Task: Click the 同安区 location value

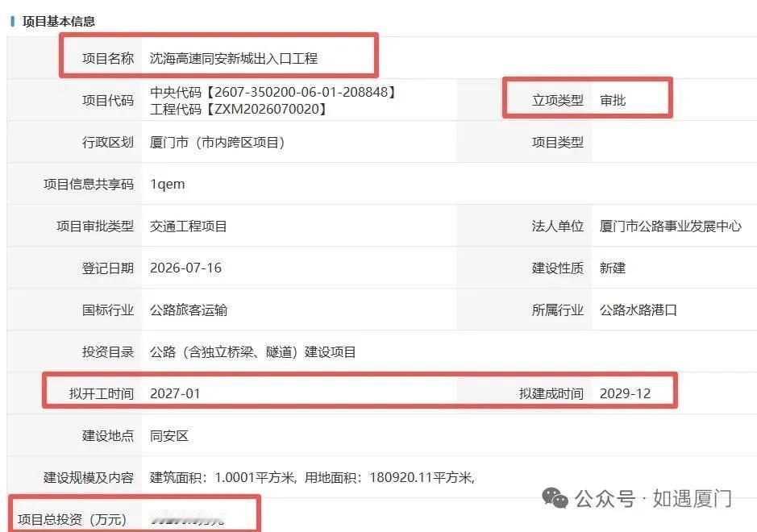Action: 169,436
